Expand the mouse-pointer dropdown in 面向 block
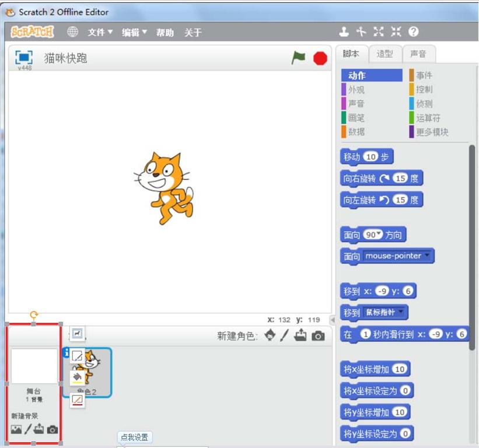Screen dimensions: 479x448 pos(428,256)
